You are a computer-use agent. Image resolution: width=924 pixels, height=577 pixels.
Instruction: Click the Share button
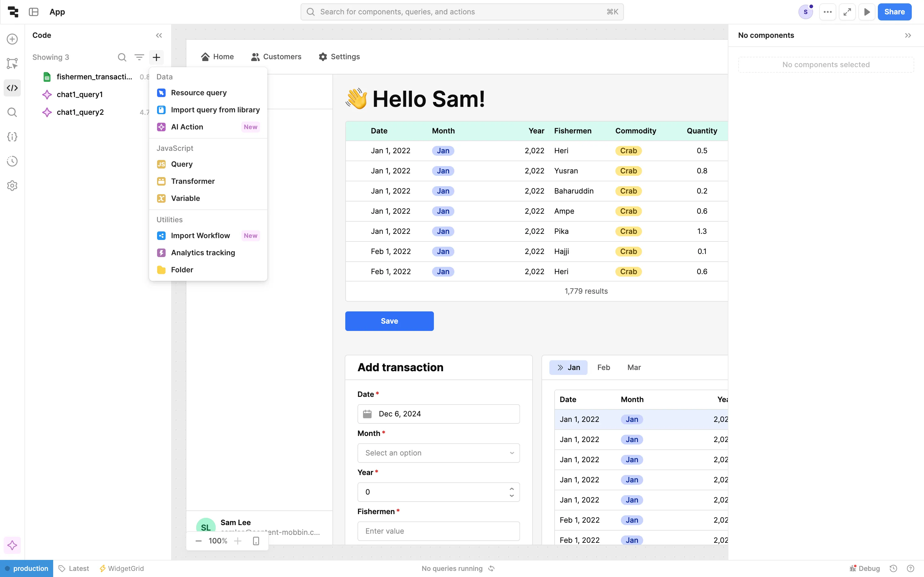tap(894, 12)
